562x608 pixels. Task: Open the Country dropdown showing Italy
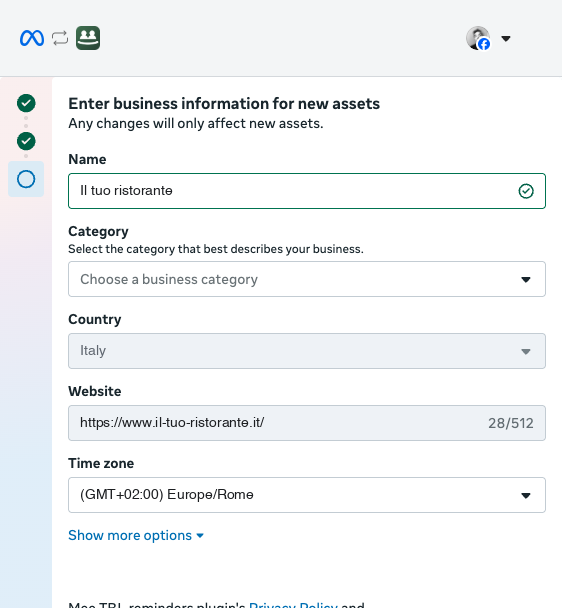[307, 351]
